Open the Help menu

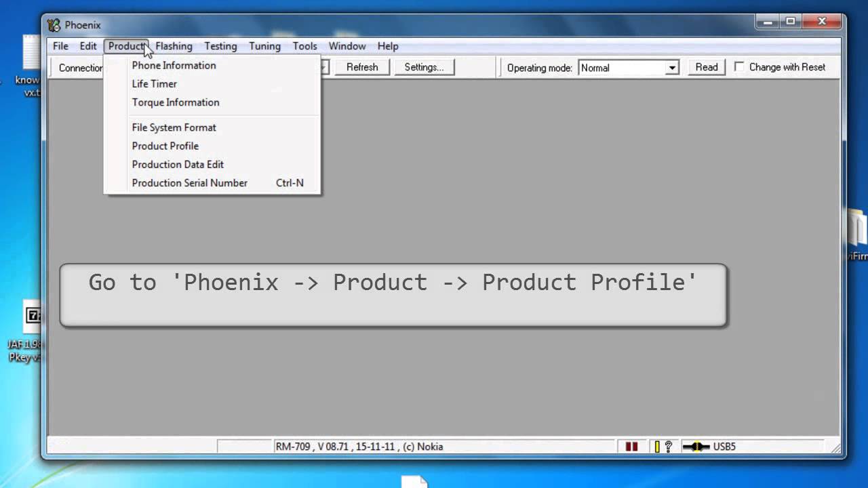(388, 46)
